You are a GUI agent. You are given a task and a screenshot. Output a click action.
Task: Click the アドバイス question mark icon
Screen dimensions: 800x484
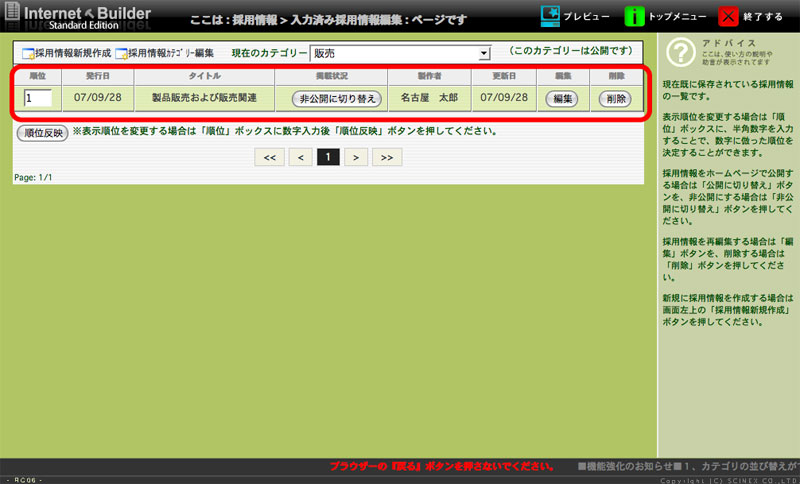point(679,52)
